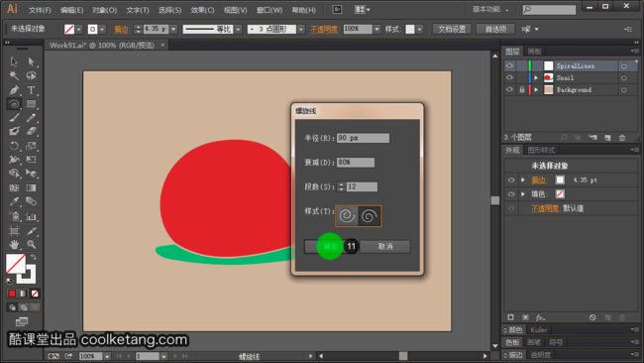This screenshot has height=363, width=644.
Task: Select the Type tool
Action: tap(31, 89)
